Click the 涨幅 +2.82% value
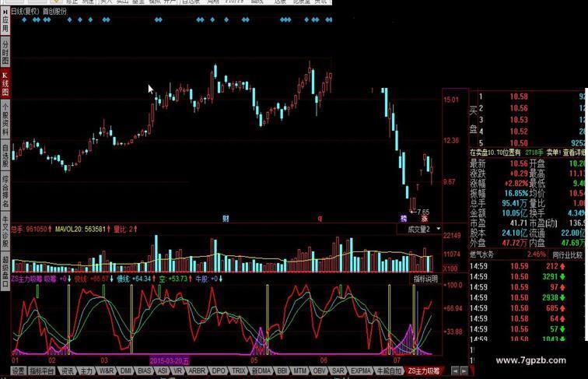This screenshot has width=588, height=379. click(516, 184)
